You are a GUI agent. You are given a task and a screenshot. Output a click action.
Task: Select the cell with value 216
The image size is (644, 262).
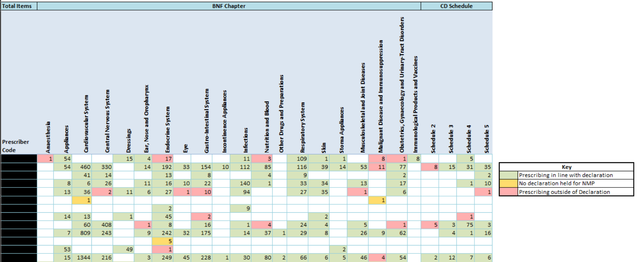tap(102, 257)
